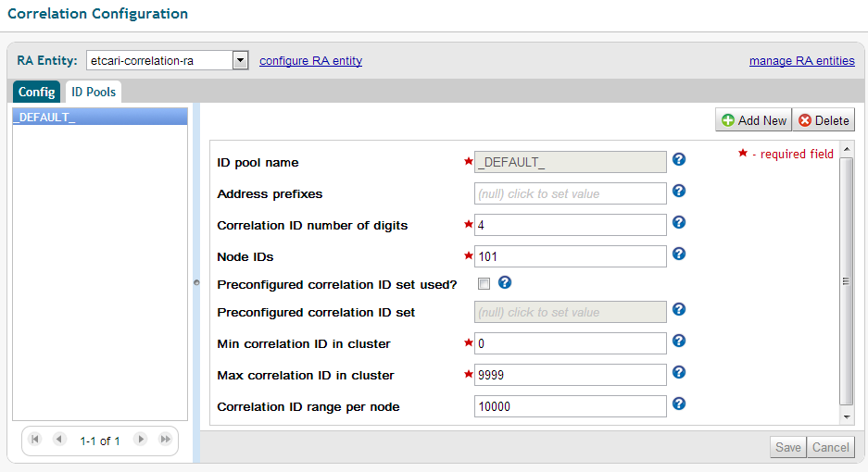The height and width of the screenshot is (472, 868).
Task: Select _DEFAULT_ in the pool list
Action: 99,117
